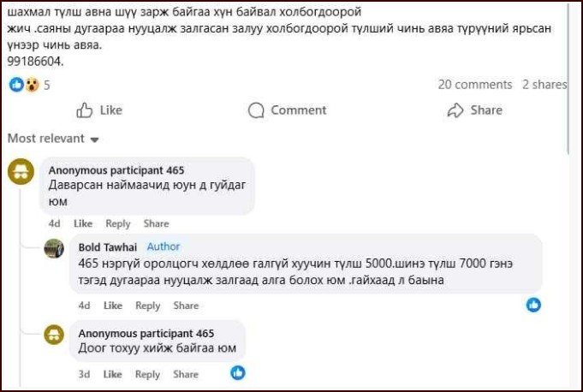Like the first anonymous comment
The width and height of the screenshot is (583, 392).
point(83,223)
